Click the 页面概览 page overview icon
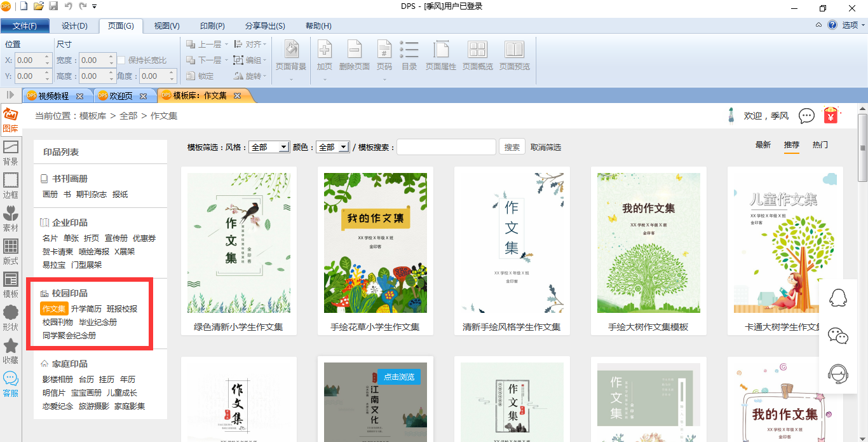The width and height of the screenshot is (868, 442). pyautogui.click(x=477, y=50)
